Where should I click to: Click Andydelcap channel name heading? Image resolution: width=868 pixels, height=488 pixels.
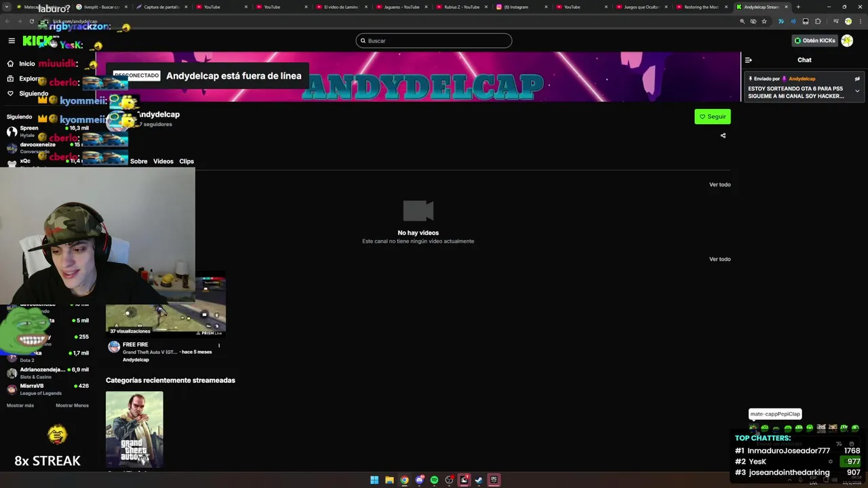pos(159,115)
